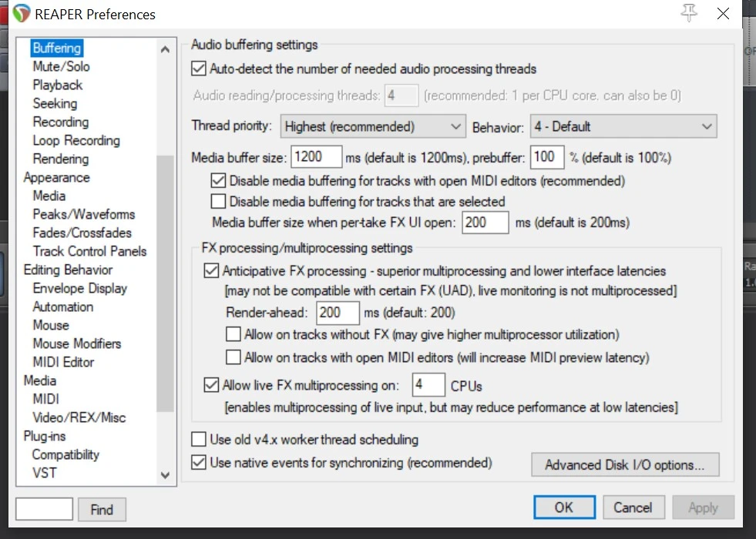This screenshot has height=539, width=756.
Task: Click the Cancel button
Action: tap(633, 507)
